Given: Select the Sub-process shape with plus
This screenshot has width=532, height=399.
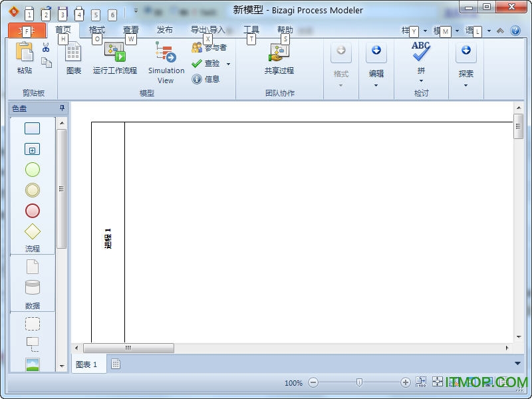Looking at the screenshot, I should coord(32,149).
